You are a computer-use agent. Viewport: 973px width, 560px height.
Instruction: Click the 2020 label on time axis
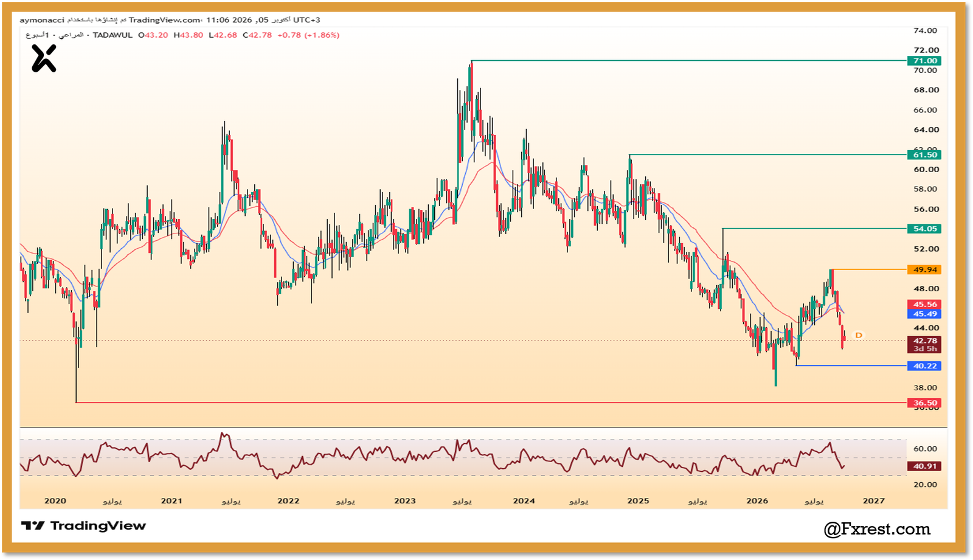(55, 501)
